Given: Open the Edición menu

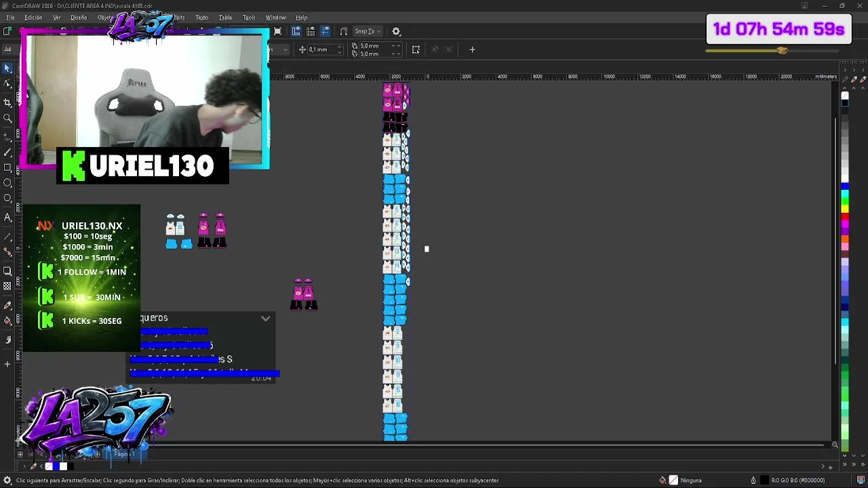Looking at the screenshot, I should (x=33, y=18).
